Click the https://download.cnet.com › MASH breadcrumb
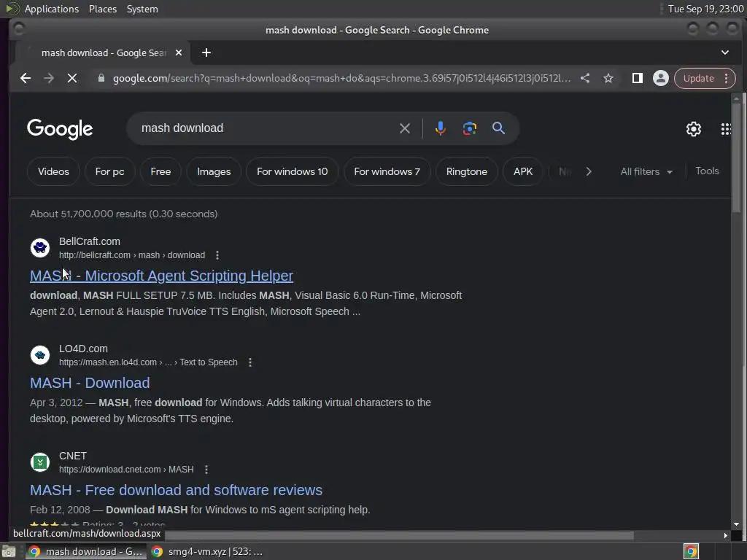The height and width of the screenshot is (560, 747). coord(126,470)
